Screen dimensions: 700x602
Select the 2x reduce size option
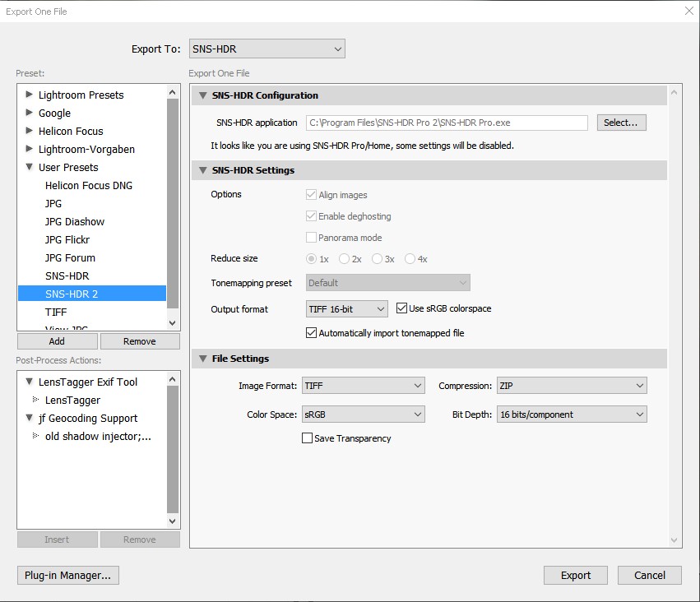(x=344, y=259)
